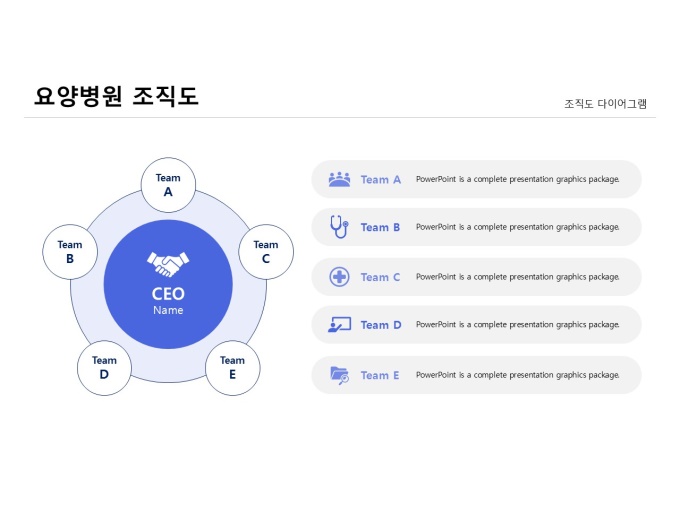The width and height of the screenshot is (680, 510).
Task: Click the Team B circle on the diagram
Action: (x=70, y=251)
